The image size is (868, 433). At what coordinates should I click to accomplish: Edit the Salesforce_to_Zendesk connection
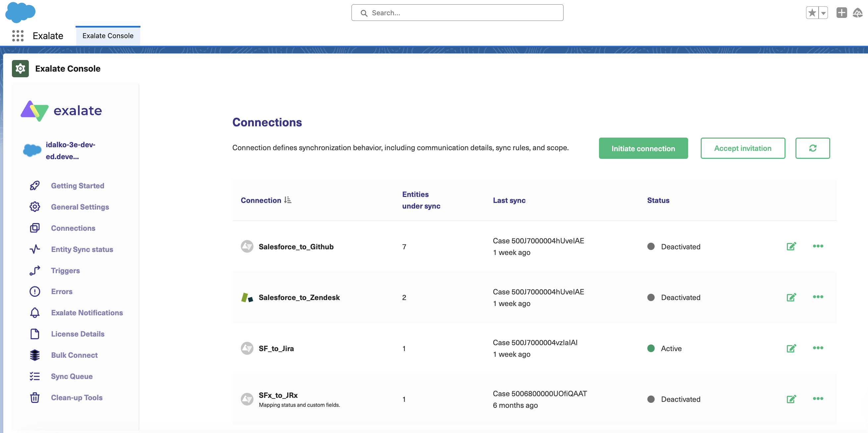791,297
